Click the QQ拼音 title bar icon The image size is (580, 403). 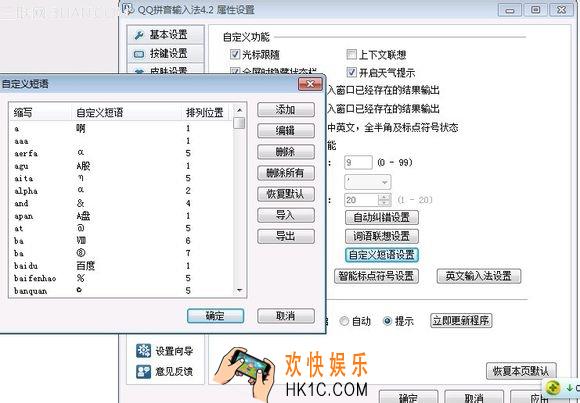tap(127, 9)
